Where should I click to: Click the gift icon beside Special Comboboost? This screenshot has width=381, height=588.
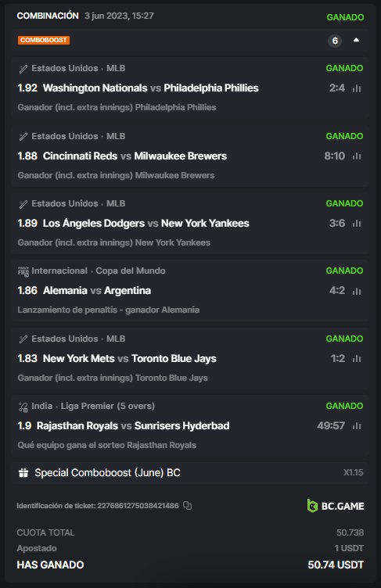[x=23, y=472]
